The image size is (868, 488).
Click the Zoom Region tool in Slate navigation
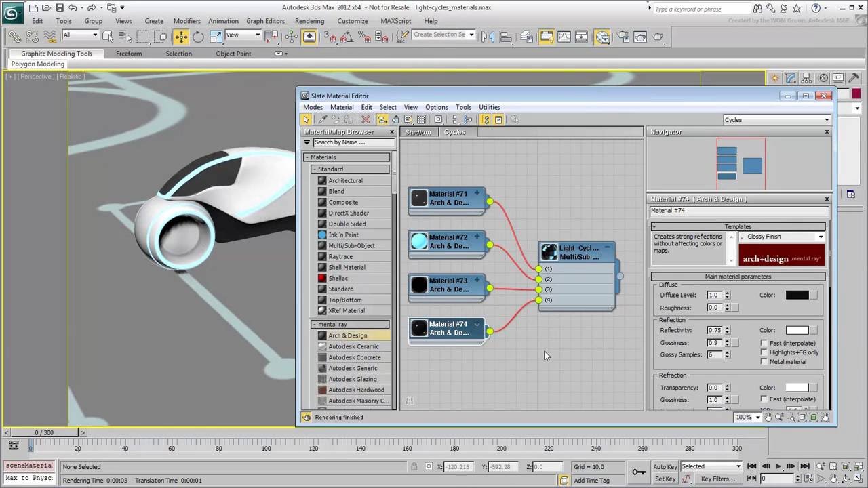(790, 417)
